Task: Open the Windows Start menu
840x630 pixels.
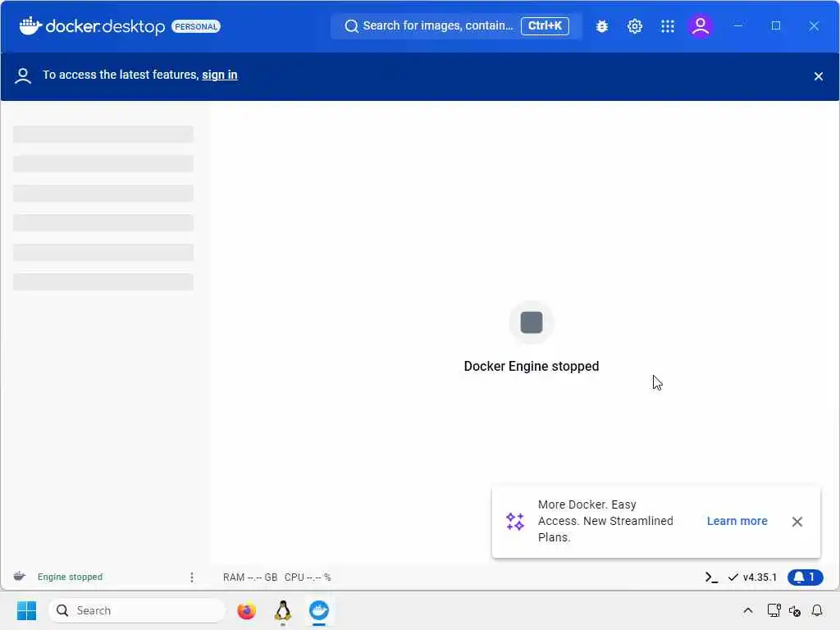Action: (x=27, y=610)
